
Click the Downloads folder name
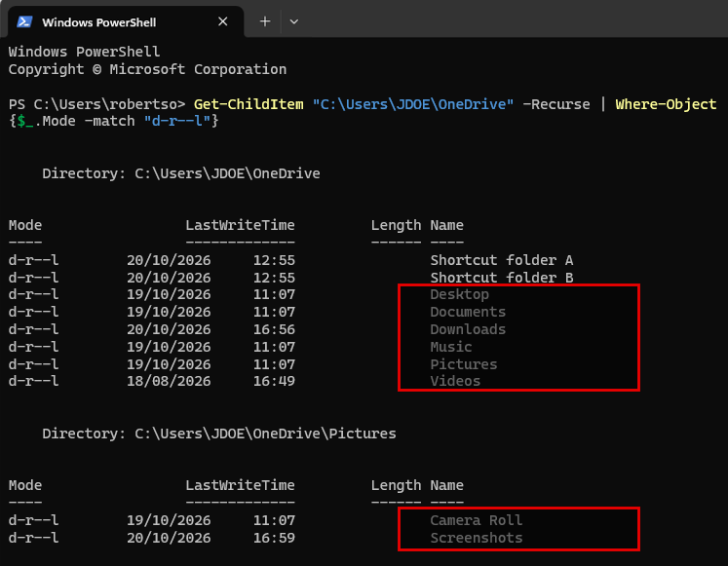pos(468,329)
